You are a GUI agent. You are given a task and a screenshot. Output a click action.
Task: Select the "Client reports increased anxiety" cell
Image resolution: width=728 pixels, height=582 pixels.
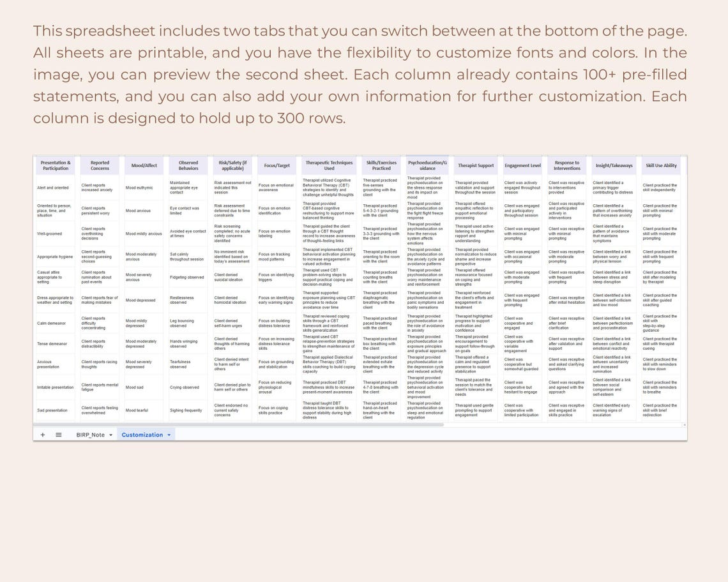[100, 188]
